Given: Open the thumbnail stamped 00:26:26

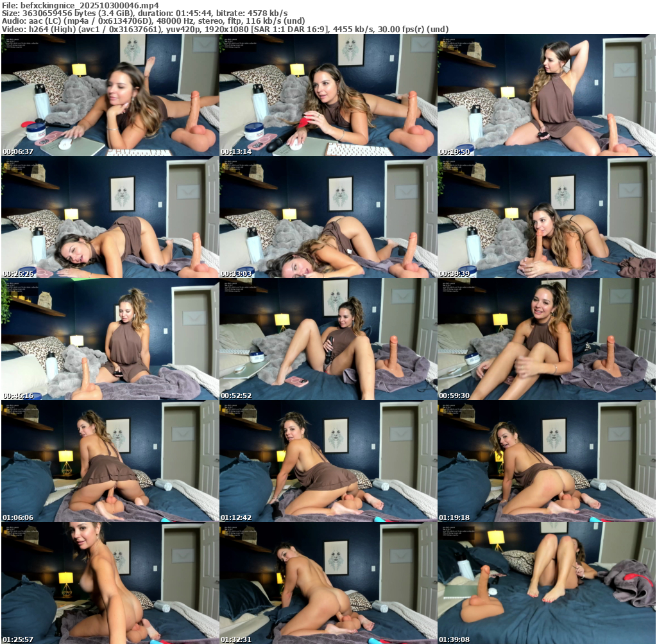Looking at the screenshot, I should [x=110, y=217].
